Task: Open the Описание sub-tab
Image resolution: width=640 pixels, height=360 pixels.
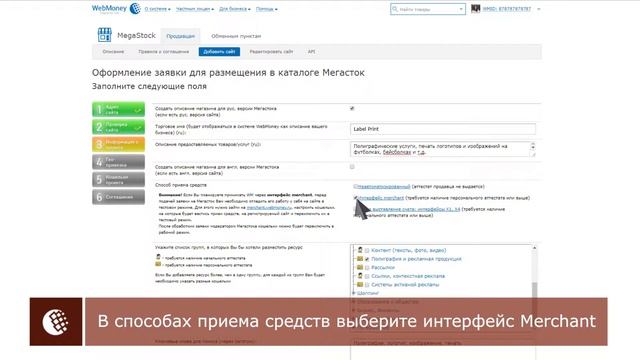Action: click(x=113, y=52)
